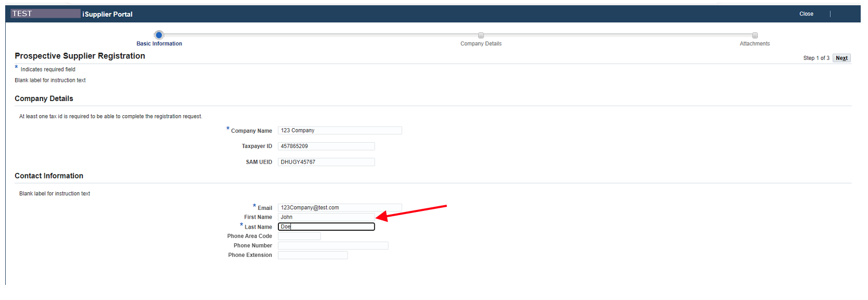Viewport: 868px width, 300px height.
Task: Click the Close link in header
Action: [x=806, y=14]
